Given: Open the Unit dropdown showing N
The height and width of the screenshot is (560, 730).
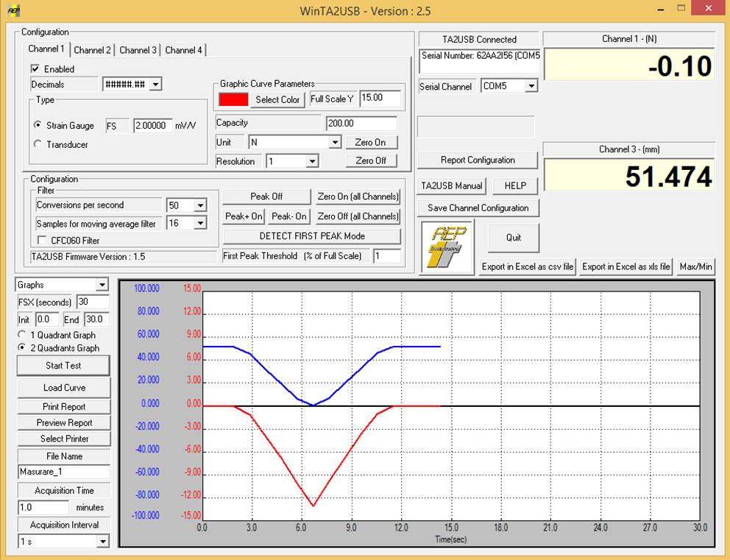Looking at the screenshot, I should point(335,142).
